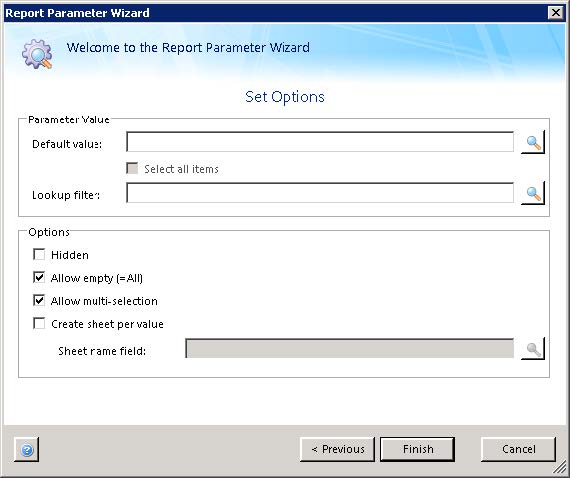570x478 pixels.
Task: Cancel the parameter wizard
Action: [x=518, y=450]
